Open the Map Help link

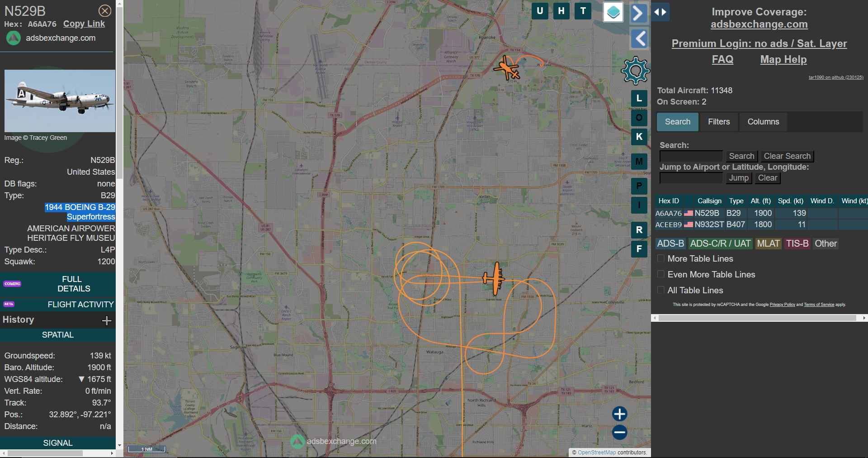tap(783, 59)
